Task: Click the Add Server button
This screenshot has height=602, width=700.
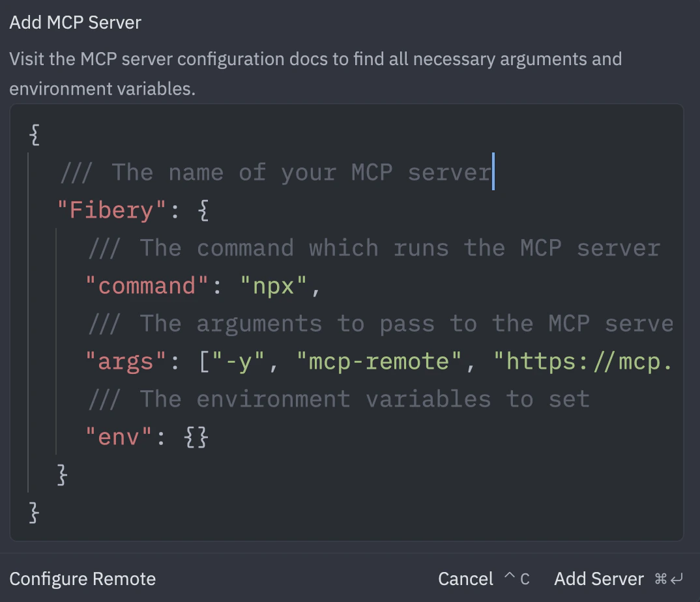Action: click(x=598, y=579)
